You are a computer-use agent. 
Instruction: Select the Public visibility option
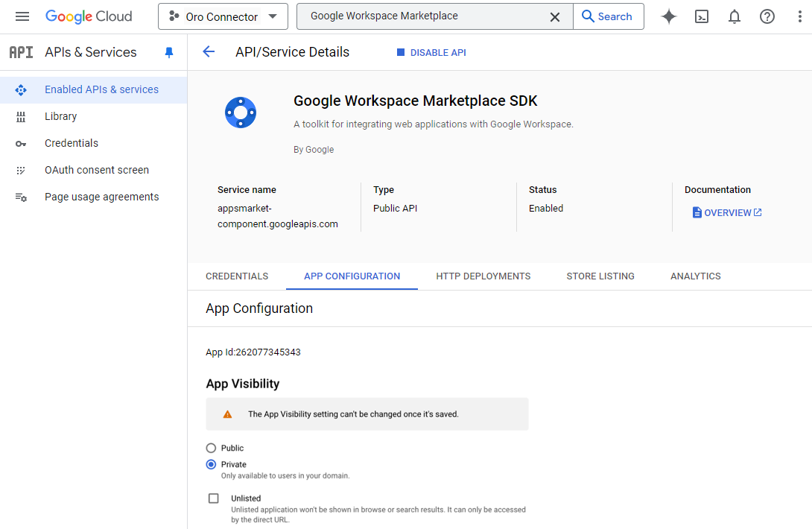(x=211, y=448)
